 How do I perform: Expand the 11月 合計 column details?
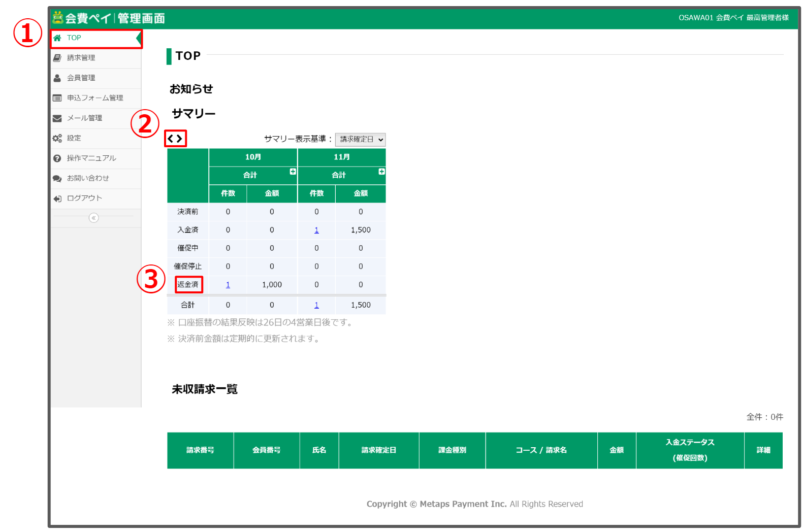point(381,172)
